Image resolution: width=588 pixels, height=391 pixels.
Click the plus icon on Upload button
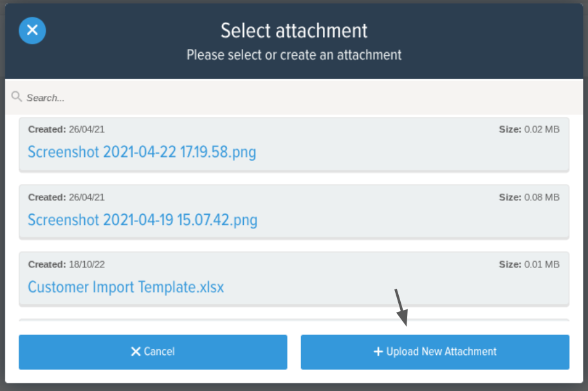click(378, 352)
